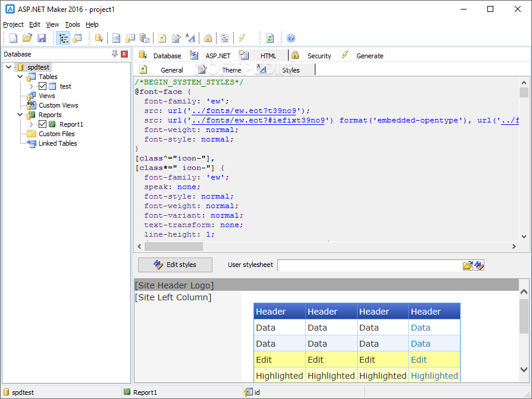Click the blue Highlighted link in the preview table
Viewport: 532px width, 399px height.
[x=434, y=376]
